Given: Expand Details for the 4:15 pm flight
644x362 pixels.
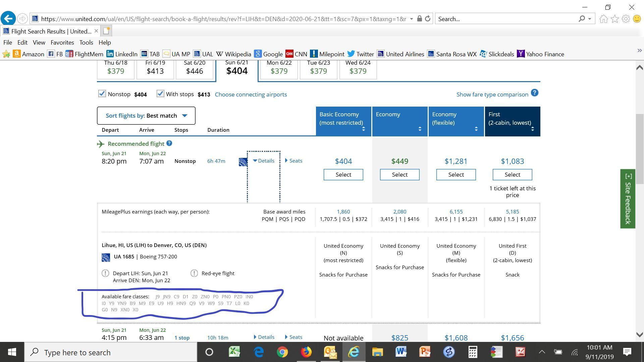Looking at the screenshot, I should (264, 337).
